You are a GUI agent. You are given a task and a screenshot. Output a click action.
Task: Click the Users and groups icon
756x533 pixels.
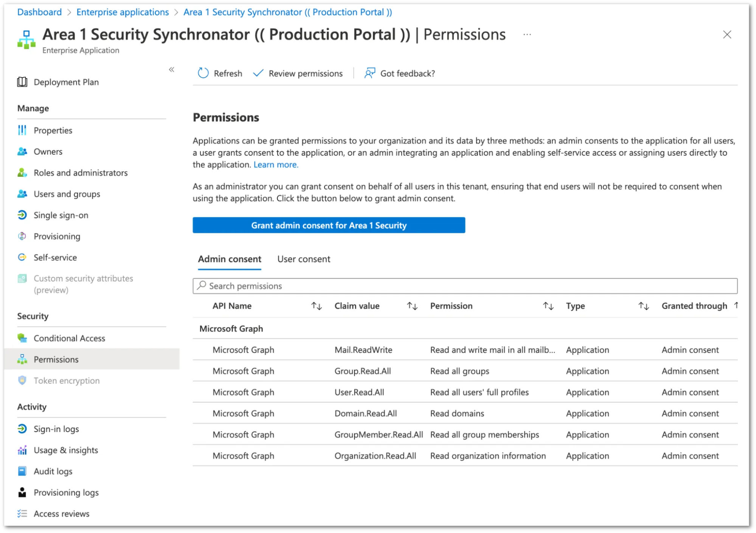pos(22,194)
